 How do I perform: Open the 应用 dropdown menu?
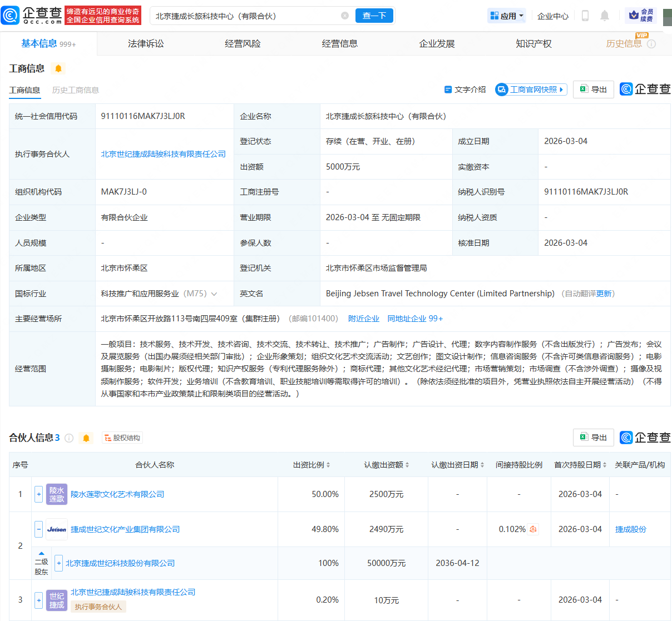[506, 16]
